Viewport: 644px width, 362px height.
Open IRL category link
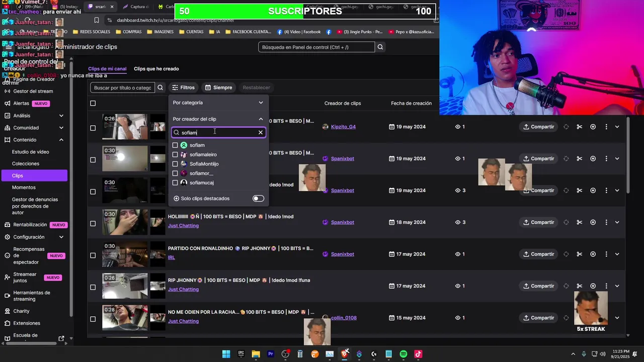coord(172,257)
